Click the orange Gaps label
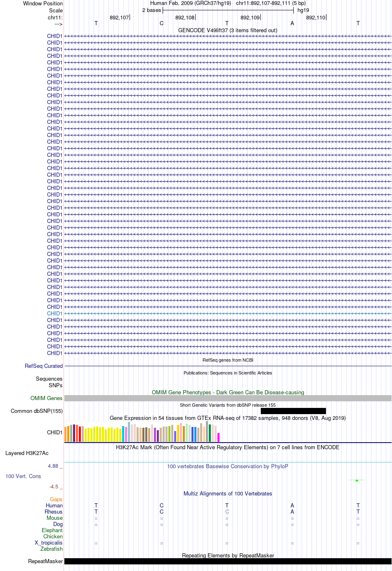 point(56,499)
